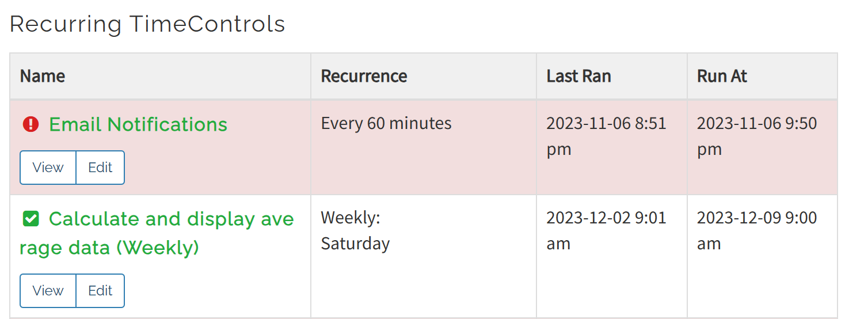Click Edit button for Email Notifications

point(100,168)
